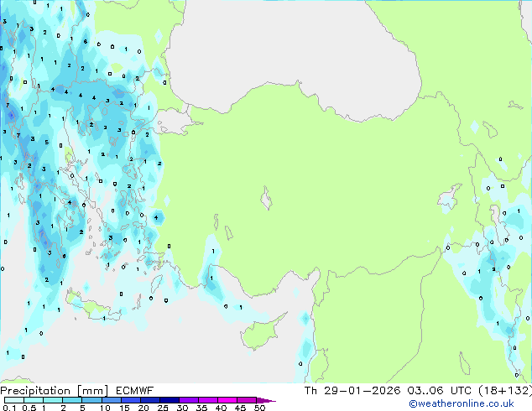
Task: Click the above-50 mm arrow-shaped legend tip
Action: (266, 400)
